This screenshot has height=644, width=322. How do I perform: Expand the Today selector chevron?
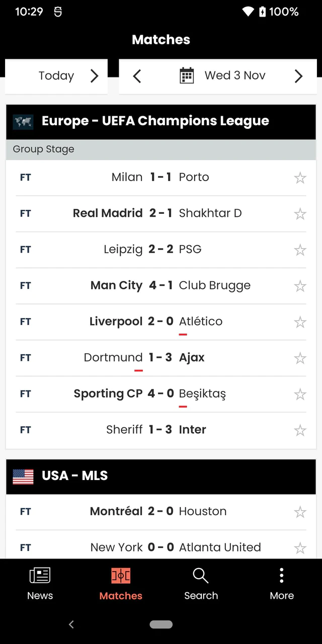[x=94, y=76]
